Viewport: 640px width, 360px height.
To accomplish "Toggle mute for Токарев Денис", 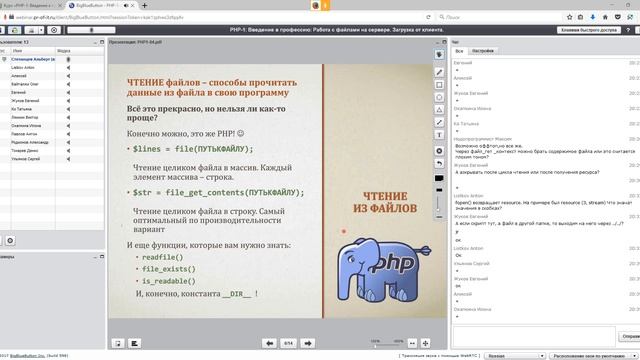I will pyautogui.click(x=68, y=151).
